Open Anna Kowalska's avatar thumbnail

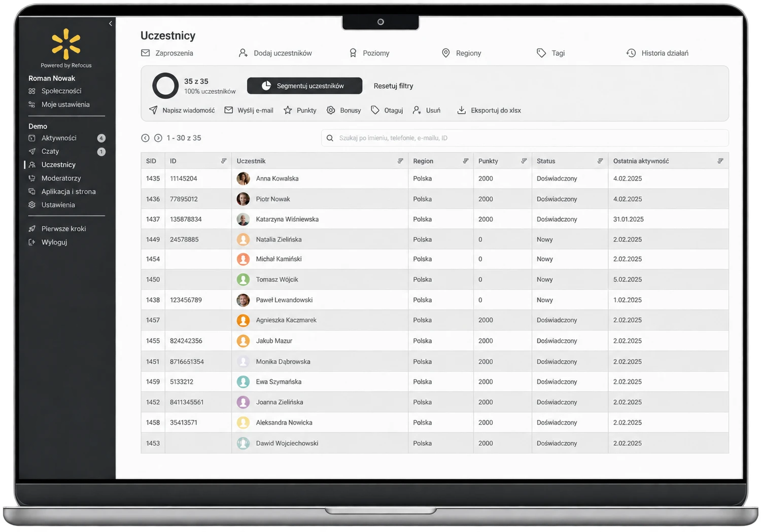click(x=243, y=179)
